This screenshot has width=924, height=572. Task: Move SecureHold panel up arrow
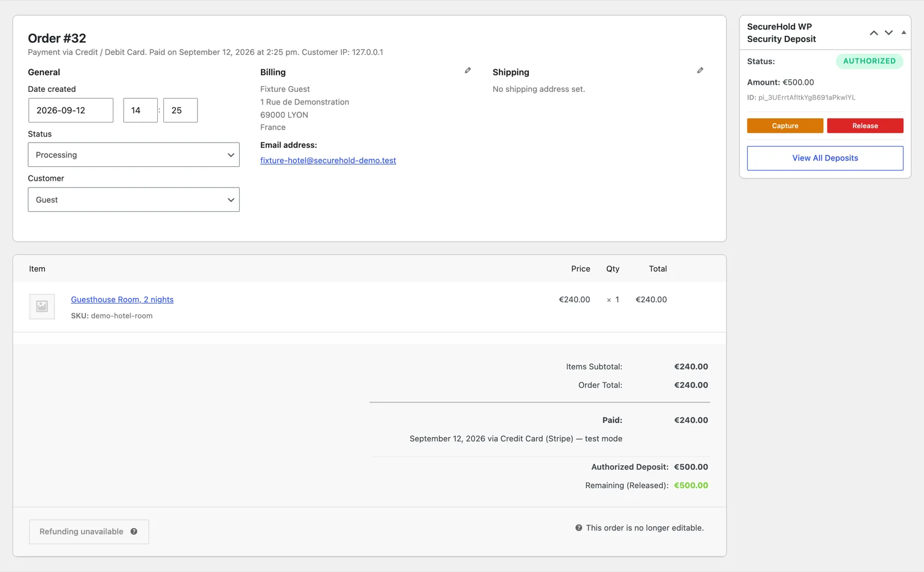click(x=874, y=33)
